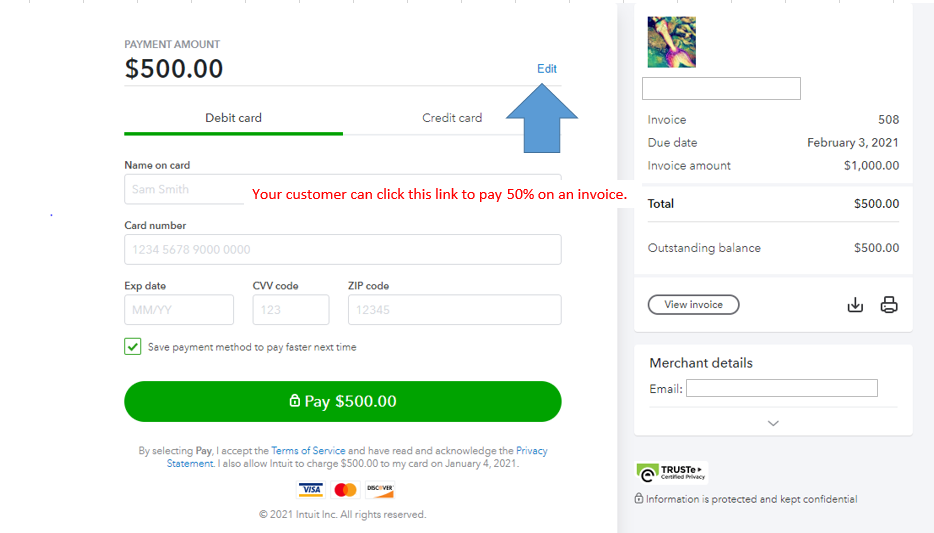934x533 pixels.
Task: Expand merchant details with chevron
Action: point(773,423)
